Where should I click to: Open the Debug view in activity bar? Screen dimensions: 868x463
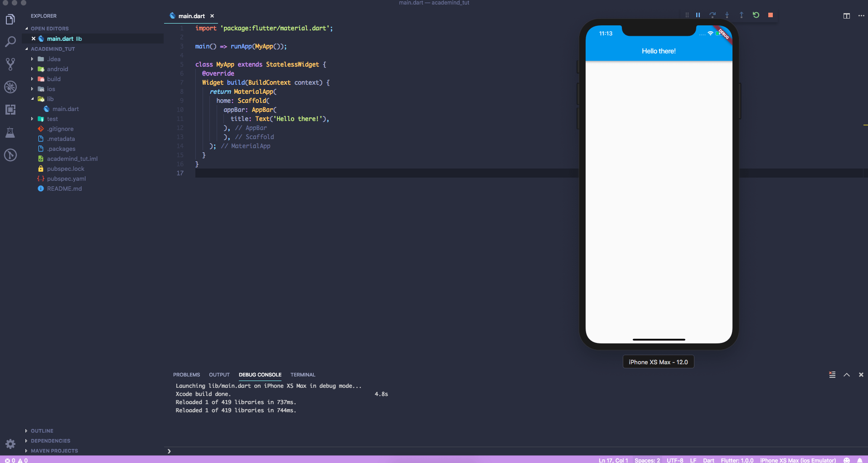10,87
